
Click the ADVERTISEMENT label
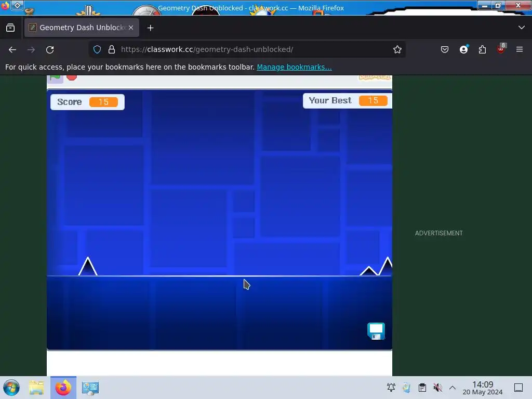[x=438, y=233]
